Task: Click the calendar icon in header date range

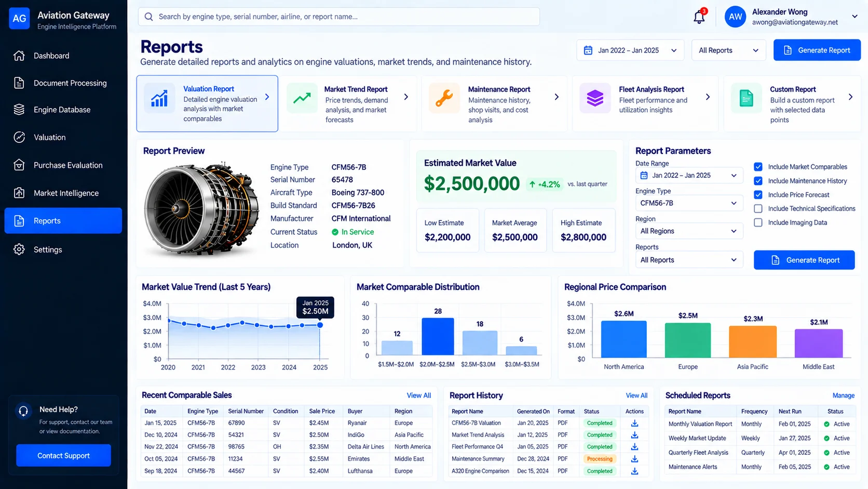Action: pos(588,50)
